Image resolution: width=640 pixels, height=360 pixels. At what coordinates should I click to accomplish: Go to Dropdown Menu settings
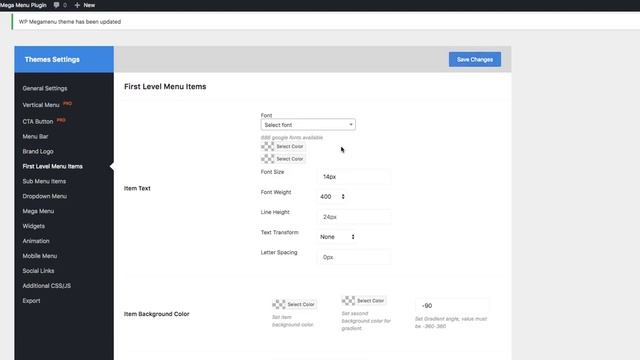[x=44, y=196]
